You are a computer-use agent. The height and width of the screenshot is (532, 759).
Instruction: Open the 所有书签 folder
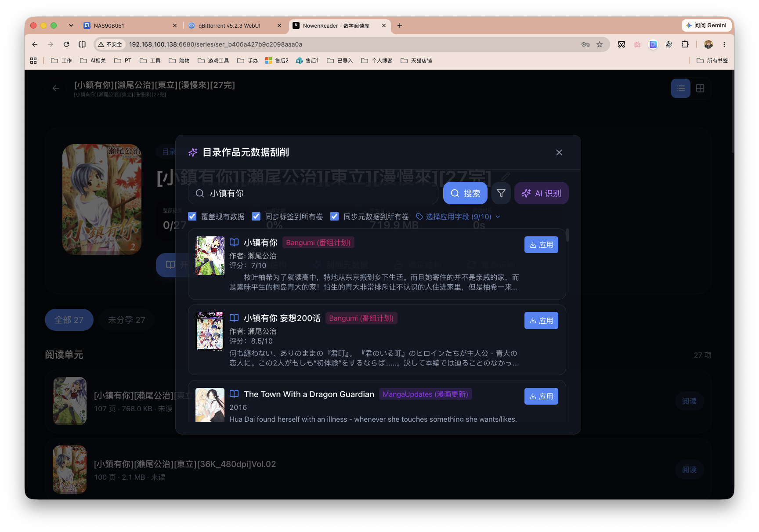pyautogui.click(x=712, y=61)
